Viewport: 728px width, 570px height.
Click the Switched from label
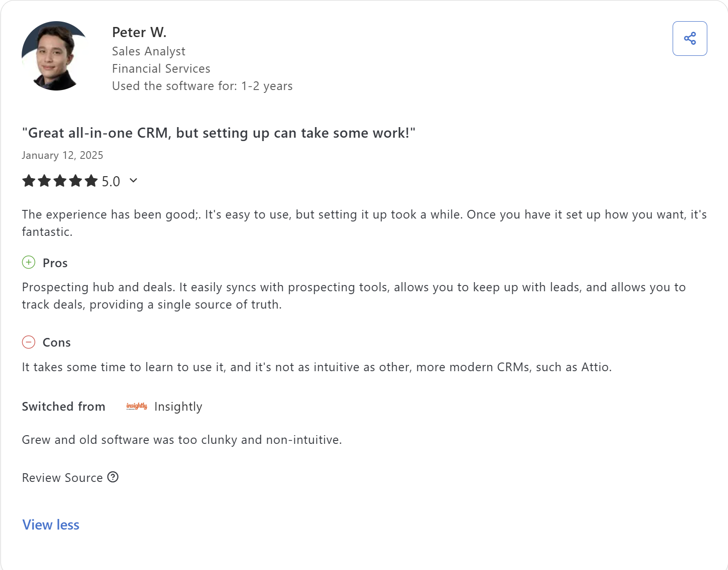(63, 406)
